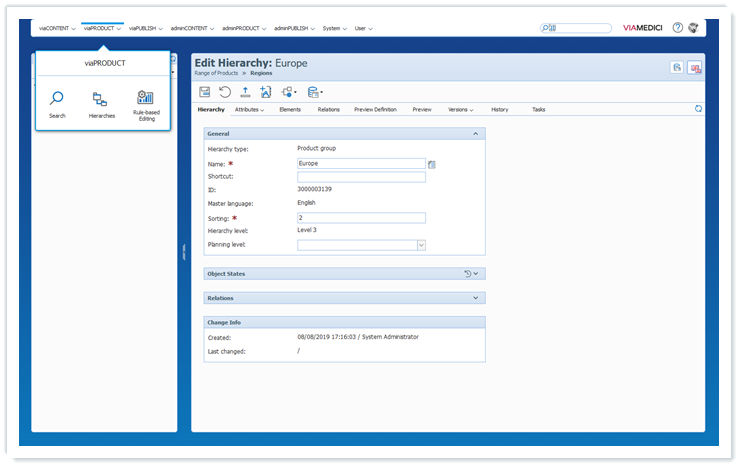Click the Undo arrow icon in toolbar

click(225, 91)
